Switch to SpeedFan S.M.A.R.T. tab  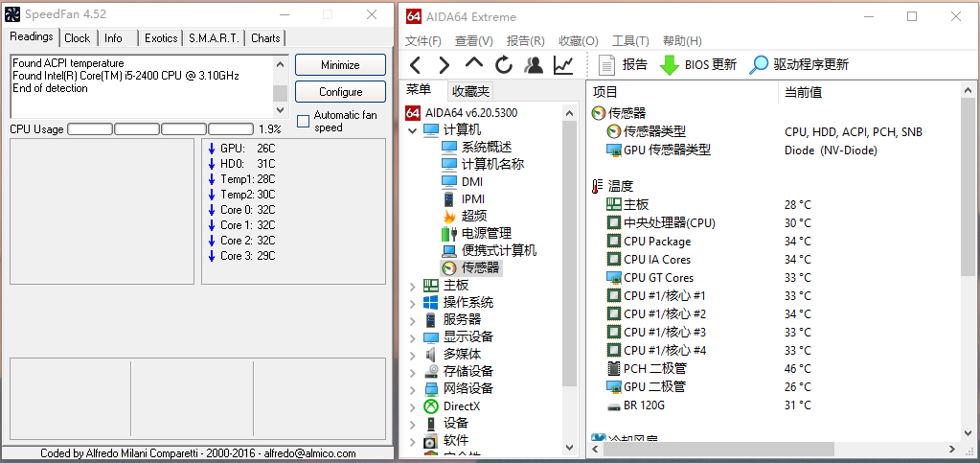coord(214,38)
